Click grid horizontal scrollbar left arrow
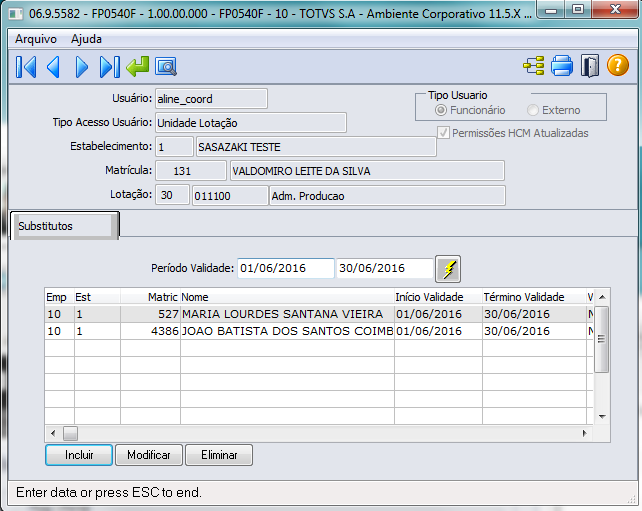This screenshot has width=642, height=511. point(53,433)
